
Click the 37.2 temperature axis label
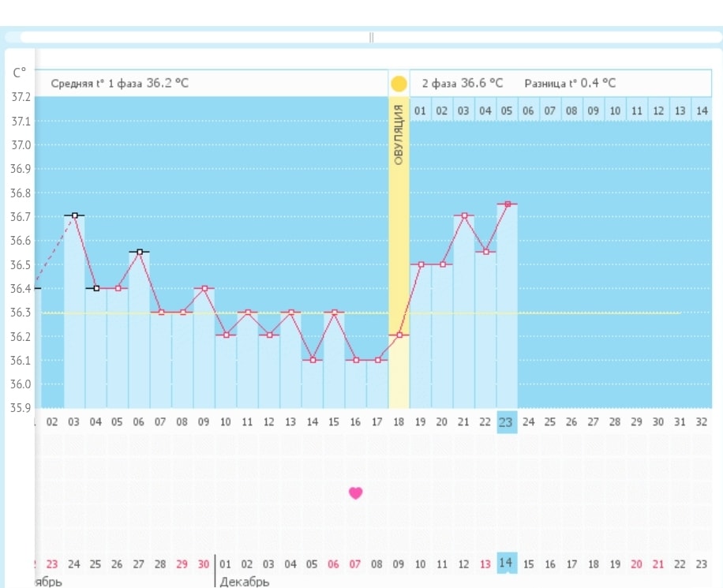tap(21, 97)
